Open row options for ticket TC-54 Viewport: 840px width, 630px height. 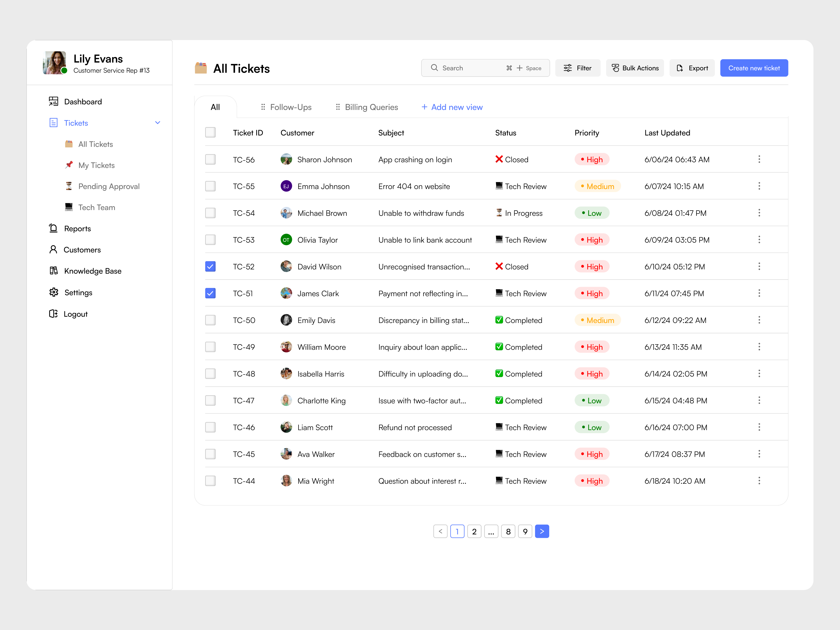tap(759, 213)
